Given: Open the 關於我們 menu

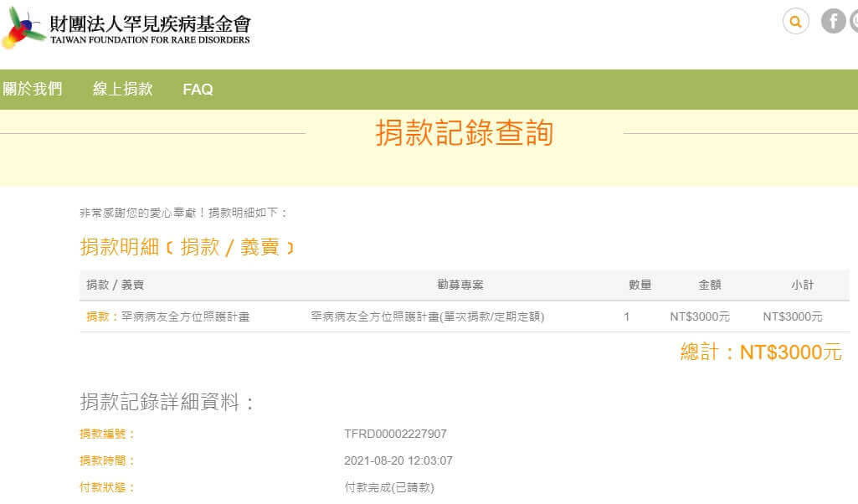Looking at the screenshot, I should (x=32, y=89).
